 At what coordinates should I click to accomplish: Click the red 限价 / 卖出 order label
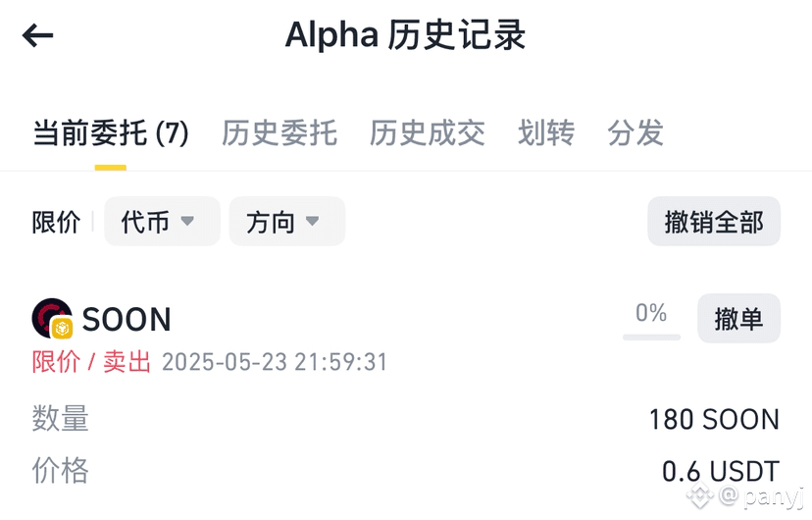[92, 362]
